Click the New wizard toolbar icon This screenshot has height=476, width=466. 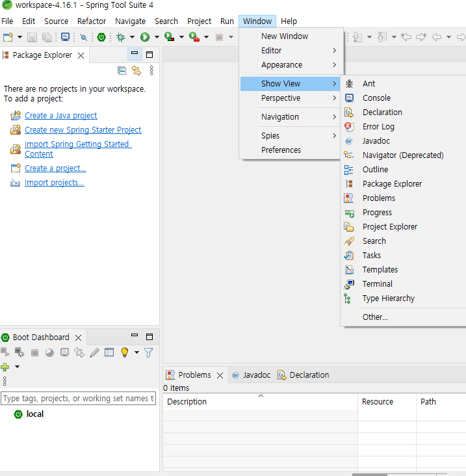coord(8,37)
